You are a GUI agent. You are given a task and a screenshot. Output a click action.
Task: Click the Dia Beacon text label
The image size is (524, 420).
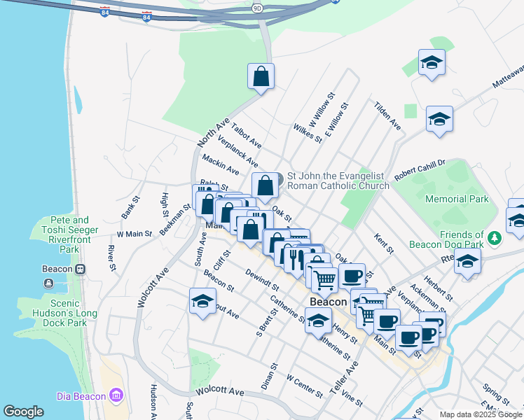[81, 396]
